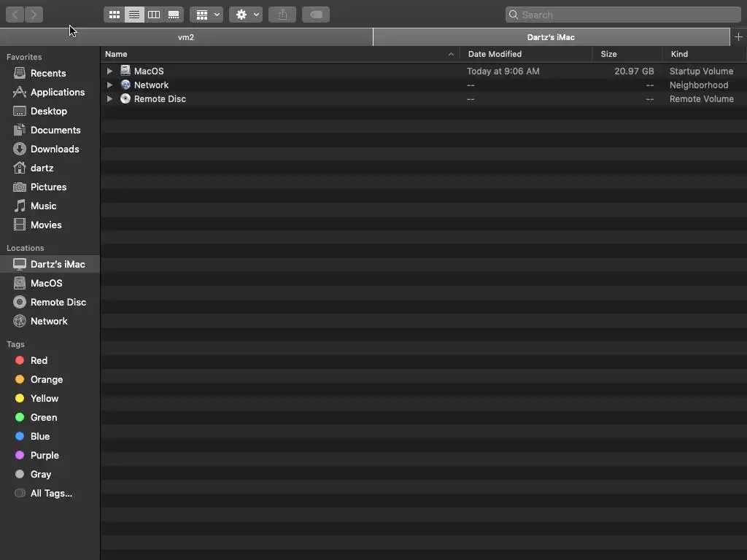Open Music in the sidebar
This screenshot has width=747, height=560.
tap(50, 206)
